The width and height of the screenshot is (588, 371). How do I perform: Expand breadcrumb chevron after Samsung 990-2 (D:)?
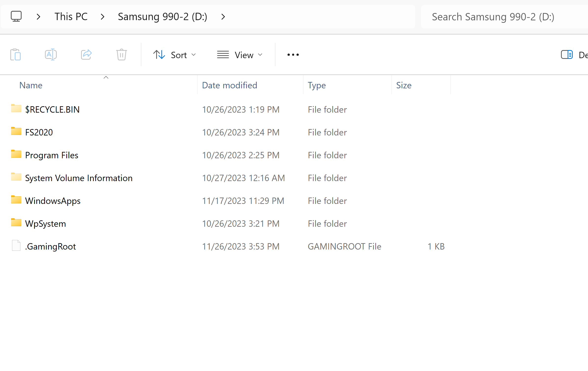pyautogui.click(x=223, y=16)
